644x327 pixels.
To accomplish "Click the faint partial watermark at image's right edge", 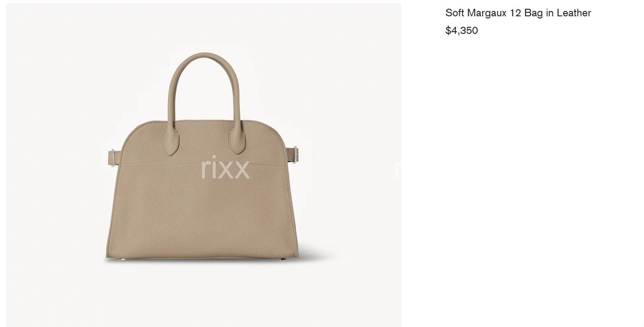I will (398, 168).
